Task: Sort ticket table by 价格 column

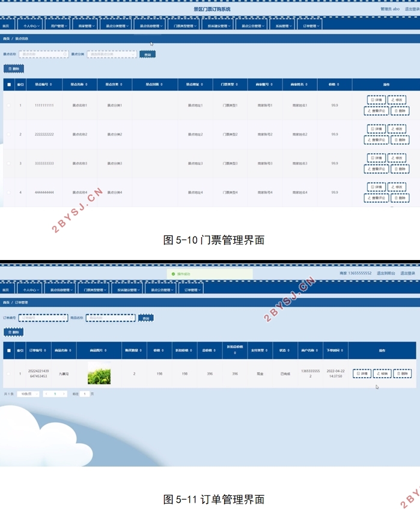Action: point(338,85)
